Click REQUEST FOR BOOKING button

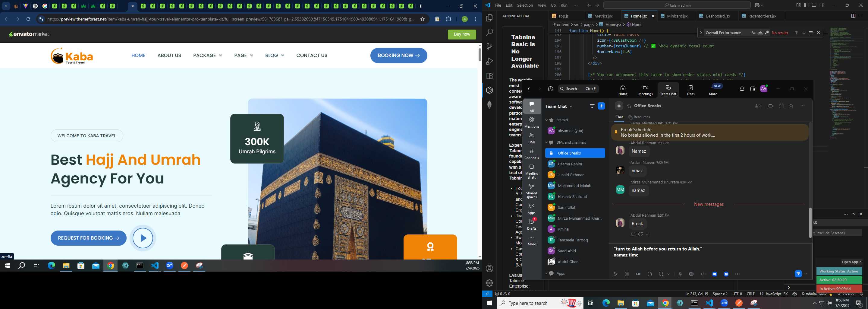[x=88, y=238]
